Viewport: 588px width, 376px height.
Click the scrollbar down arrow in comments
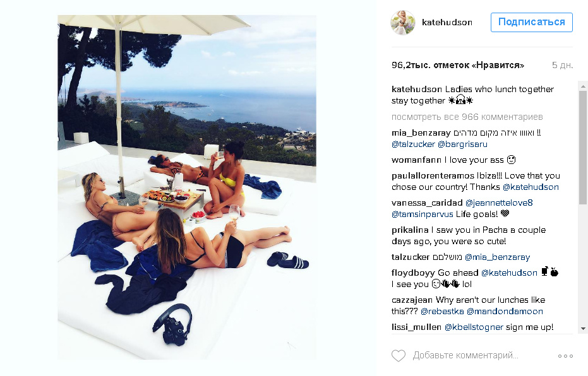click(583, 329)
